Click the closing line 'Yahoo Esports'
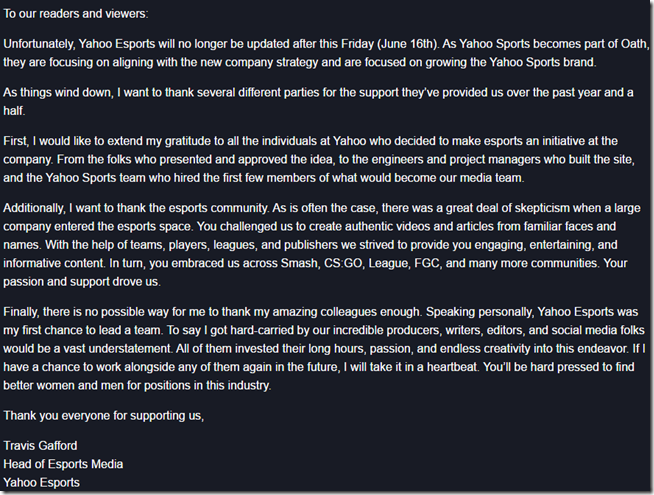This screenshot has height=495, width=654. pyautogui.click(x=41, y=482)
